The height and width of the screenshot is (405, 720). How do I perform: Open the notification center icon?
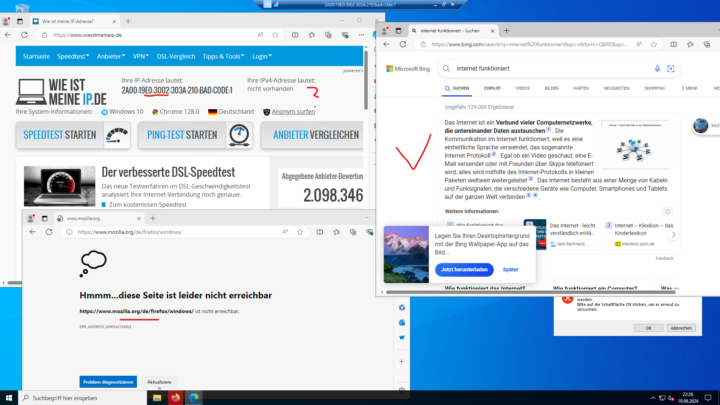tap(708, 398)
